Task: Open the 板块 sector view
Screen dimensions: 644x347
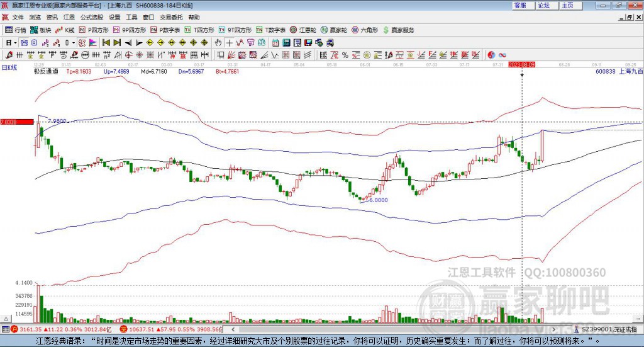Action: click(x=40, y=30)
